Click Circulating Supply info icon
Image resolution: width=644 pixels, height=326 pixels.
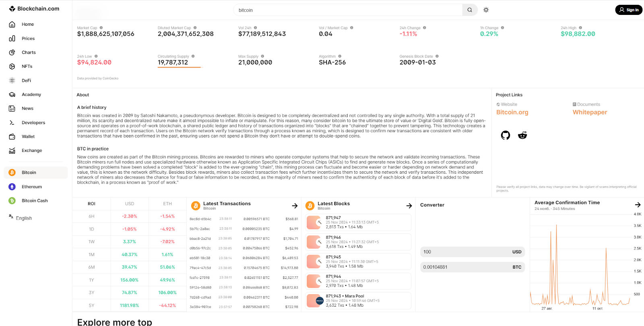(x=193, y=56)
